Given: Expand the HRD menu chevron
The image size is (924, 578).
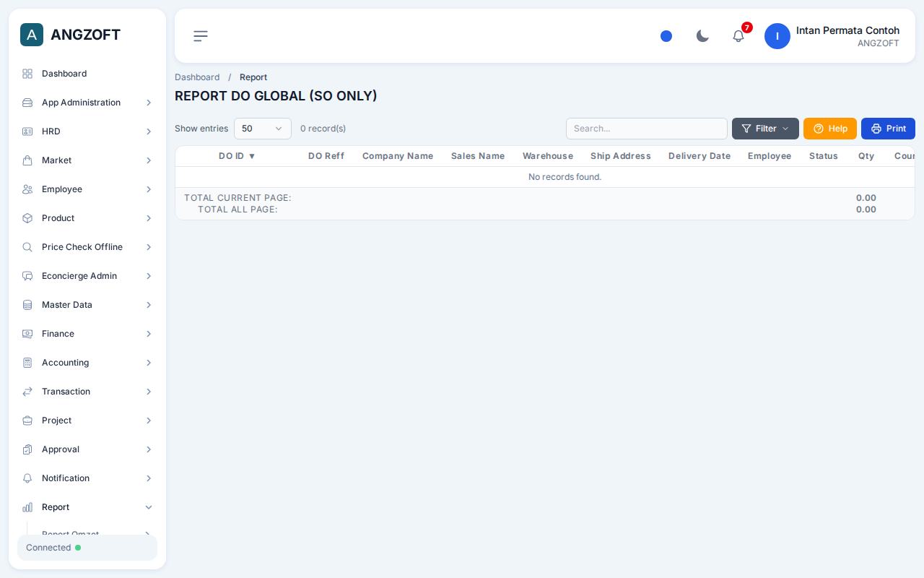Looking at the screenshot, I should click(x=149, y=131).
